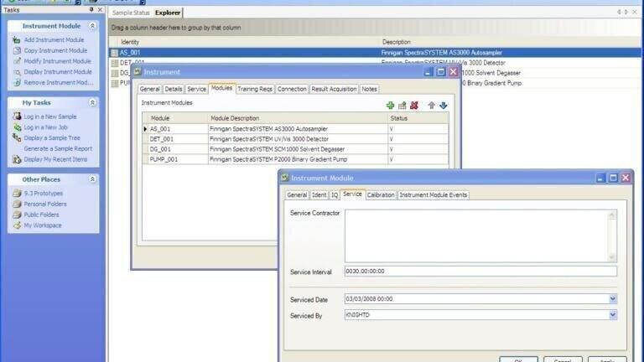
Task: Open the Service tab in Instrument window
Action: point(196,89)
